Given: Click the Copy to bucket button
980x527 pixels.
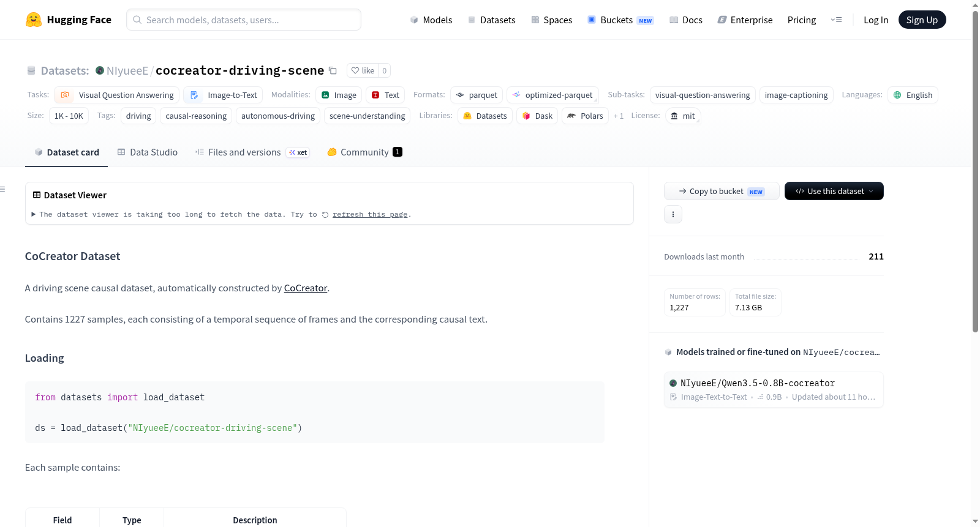Looking at the screenshot, I should (722, 191).
